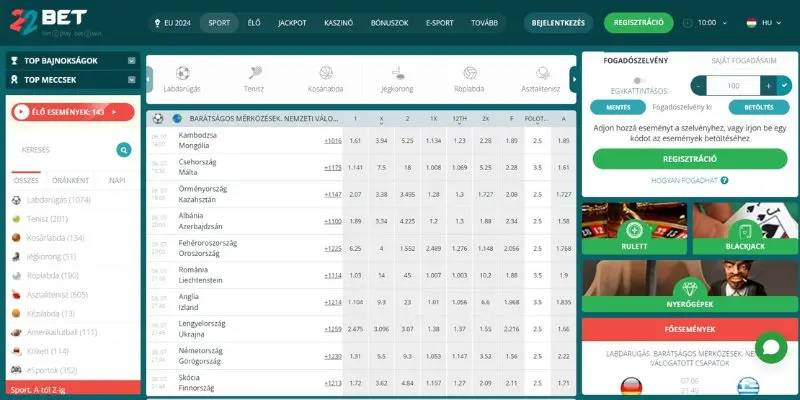
Task: Switch to the Saját fogadásaim tab
Action: click(744, 61)
